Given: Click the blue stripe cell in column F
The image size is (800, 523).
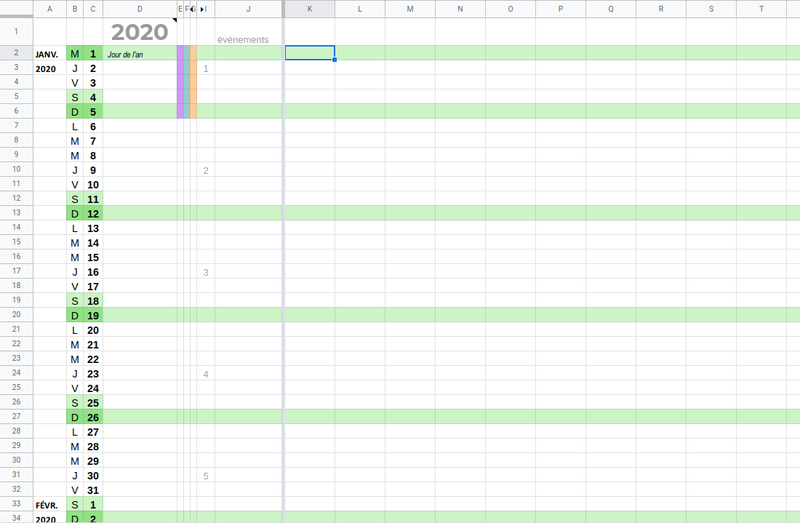Looking at the screenshot, I should (187, 82).
